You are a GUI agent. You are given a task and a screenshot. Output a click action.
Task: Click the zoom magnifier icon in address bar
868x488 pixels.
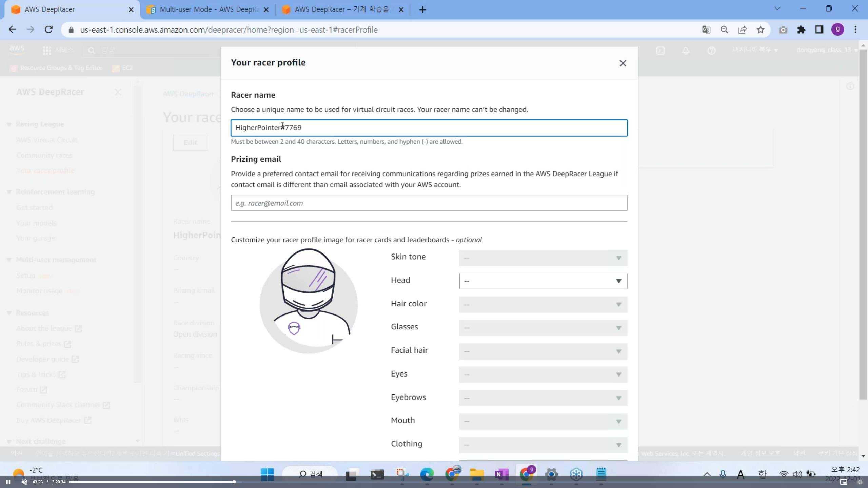pos(724,30)
